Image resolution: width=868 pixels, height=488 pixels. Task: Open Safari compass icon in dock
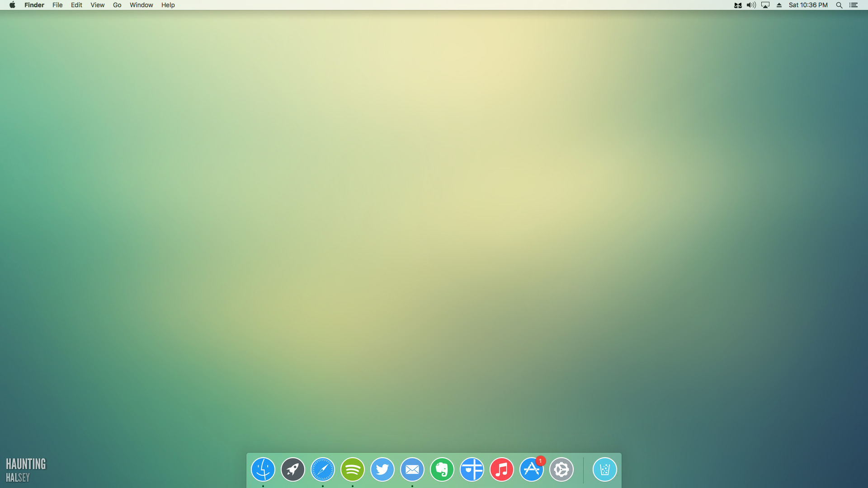point(323,469)
